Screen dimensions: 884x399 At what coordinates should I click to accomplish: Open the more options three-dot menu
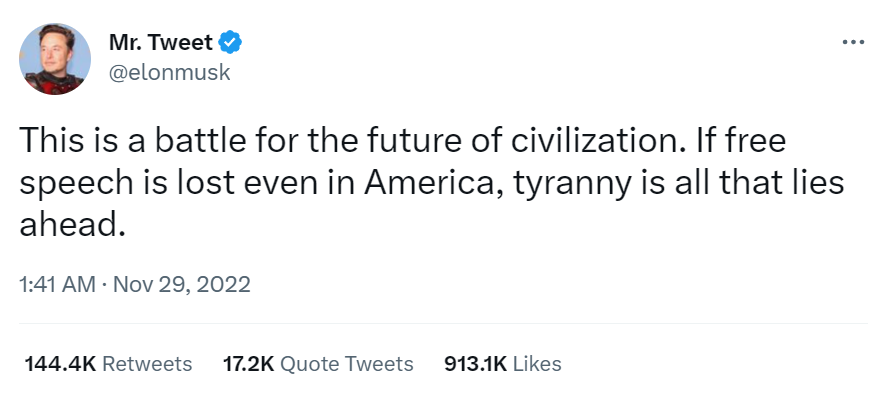[853, 42]
